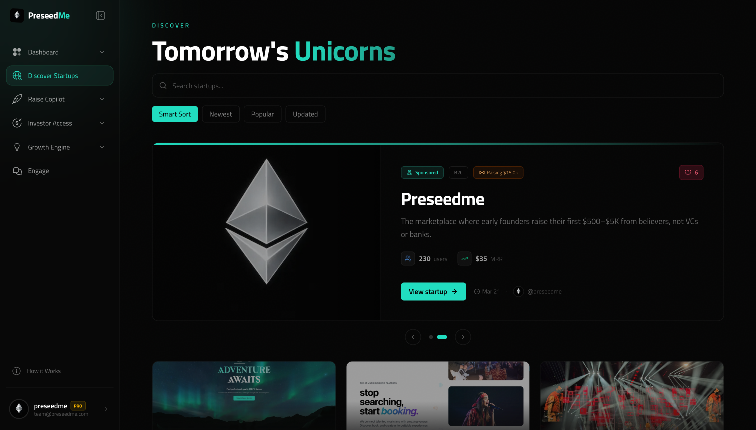Open the Dashboard grid icon
The image size is (756, 430).
pos(17,52)
